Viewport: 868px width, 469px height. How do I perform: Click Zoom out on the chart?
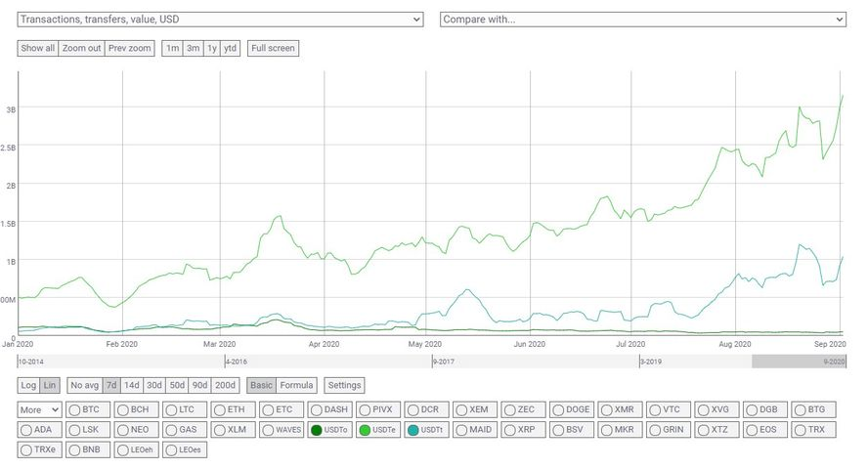(81, 48)
